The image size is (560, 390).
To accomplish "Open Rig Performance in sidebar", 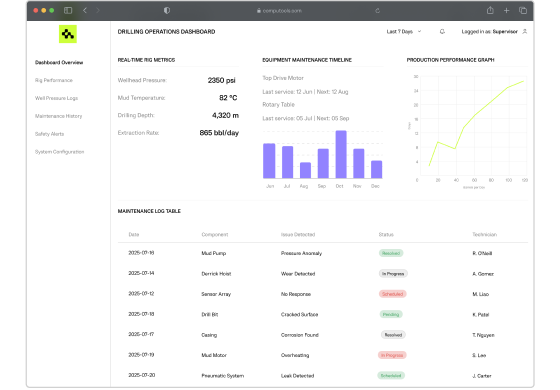I will coord(54,80).
